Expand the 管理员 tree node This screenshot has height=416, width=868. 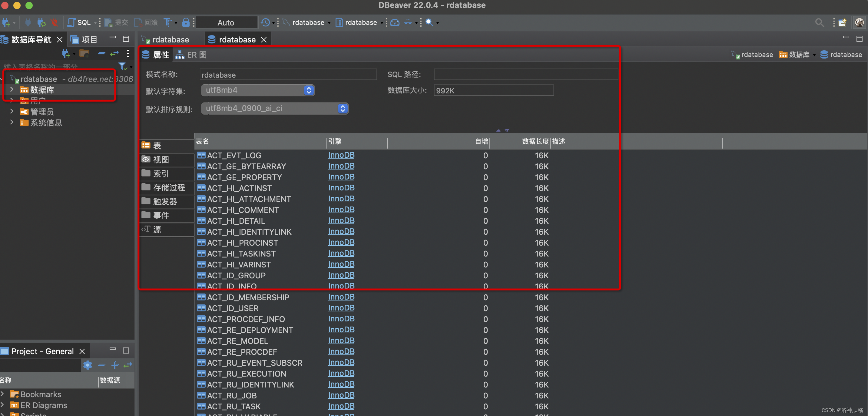coord(12,111)
